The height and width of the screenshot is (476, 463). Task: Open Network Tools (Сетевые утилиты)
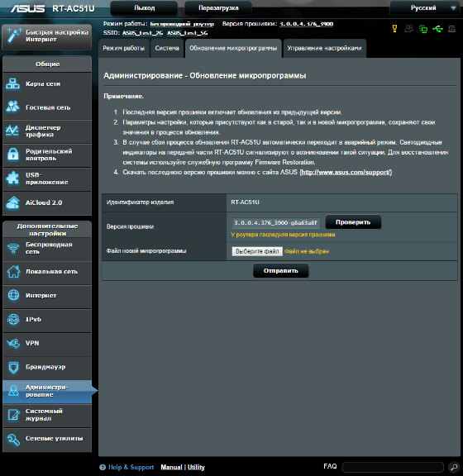click(x=47, y=440)
